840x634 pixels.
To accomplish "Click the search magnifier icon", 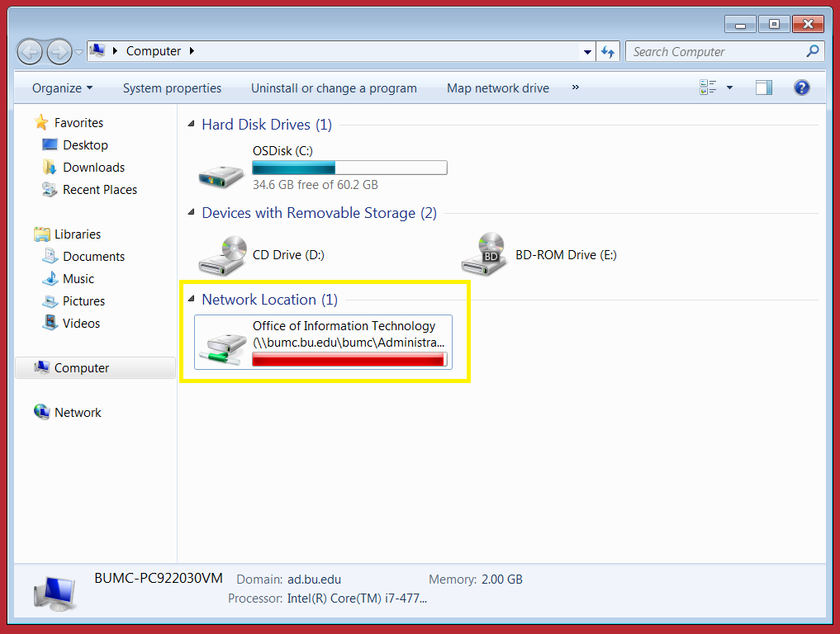I will (812, 51).
